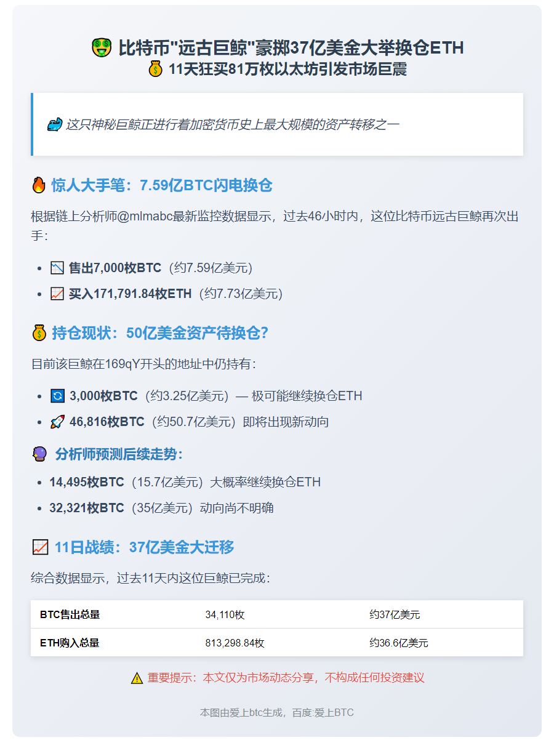Click the 约37亿美元 table cell
The height and width of the screenshot is (756, 554).
click(x=395, y=614)
